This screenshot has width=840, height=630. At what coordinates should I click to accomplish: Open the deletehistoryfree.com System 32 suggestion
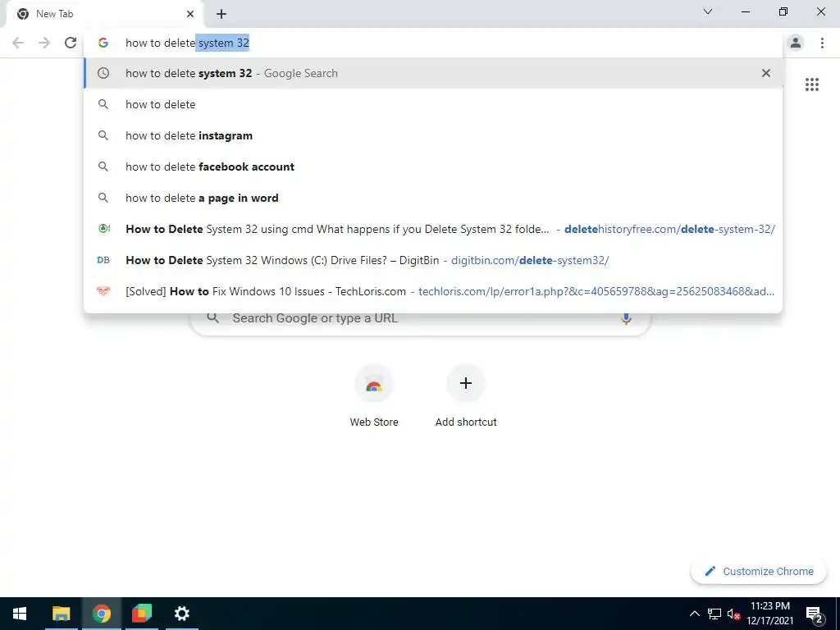[x=433, y=230]
